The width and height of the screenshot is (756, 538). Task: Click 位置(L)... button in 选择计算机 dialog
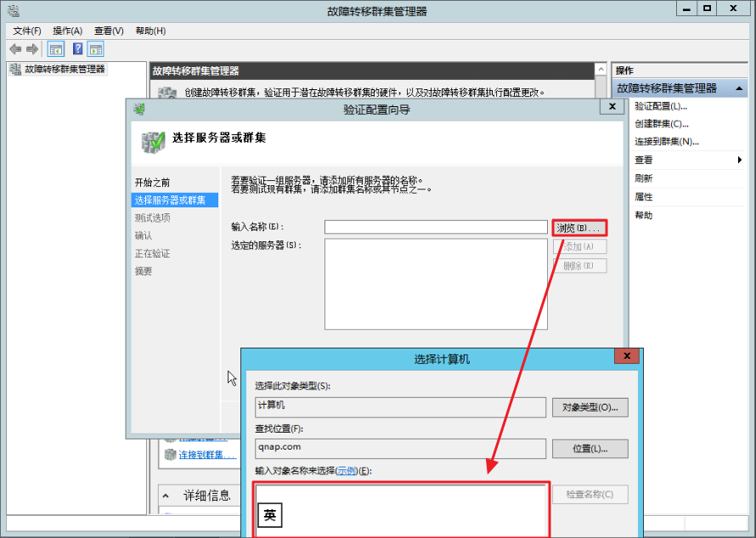[590, 449]
